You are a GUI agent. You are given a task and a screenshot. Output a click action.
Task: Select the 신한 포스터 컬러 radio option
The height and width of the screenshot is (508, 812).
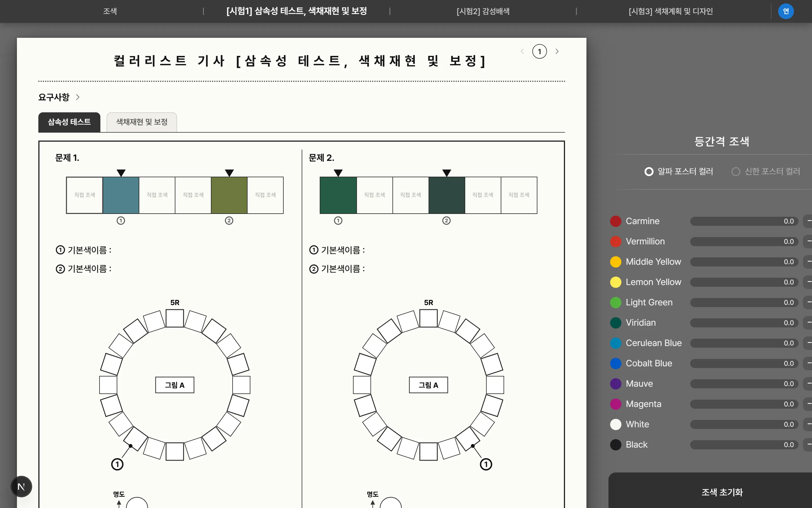[x=766, y=171]
